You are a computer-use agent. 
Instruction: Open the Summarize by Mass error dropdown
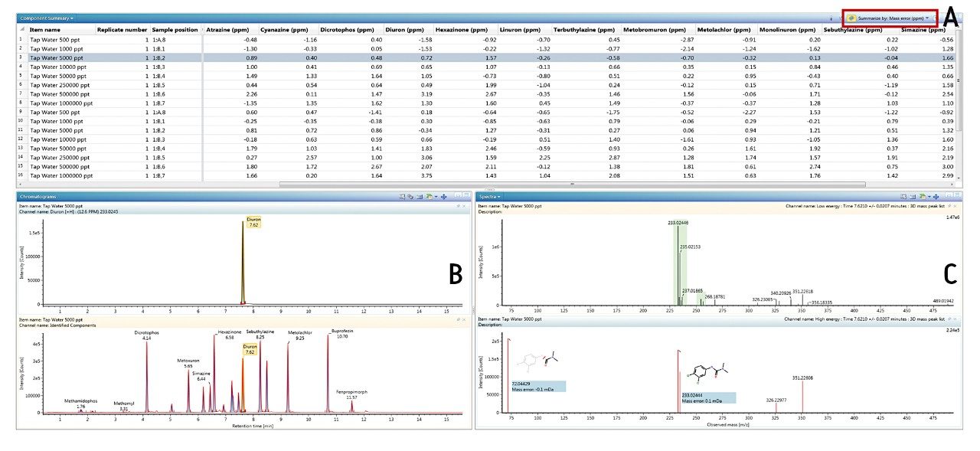coord(927,17)
